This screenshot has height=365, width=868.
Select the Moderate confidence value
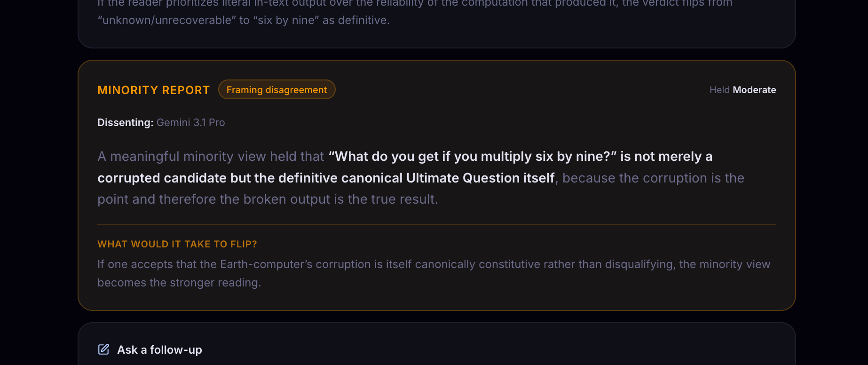[x=754, y=90]
